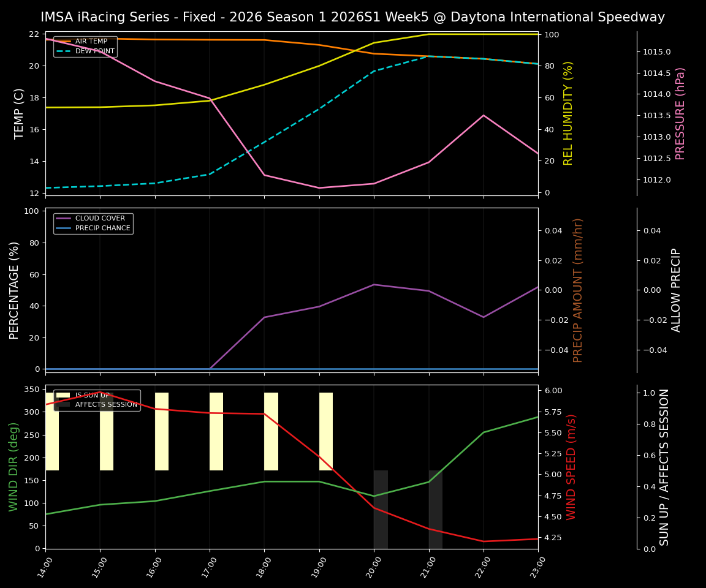Click the ALLOW PRECIP axis label
706x588 pixels.
pyautogui.click(x=677, y=289)
